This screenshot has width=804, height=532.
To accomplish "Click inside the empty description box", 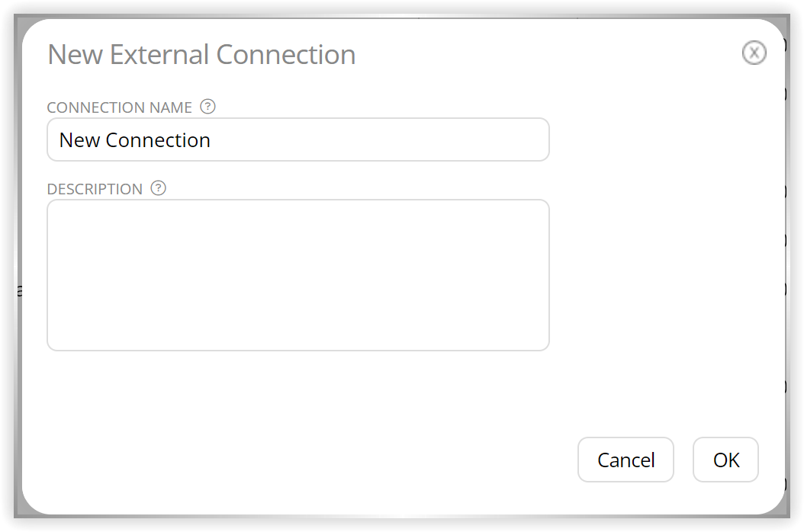I will pyautogui.click(x=298, y=275).
